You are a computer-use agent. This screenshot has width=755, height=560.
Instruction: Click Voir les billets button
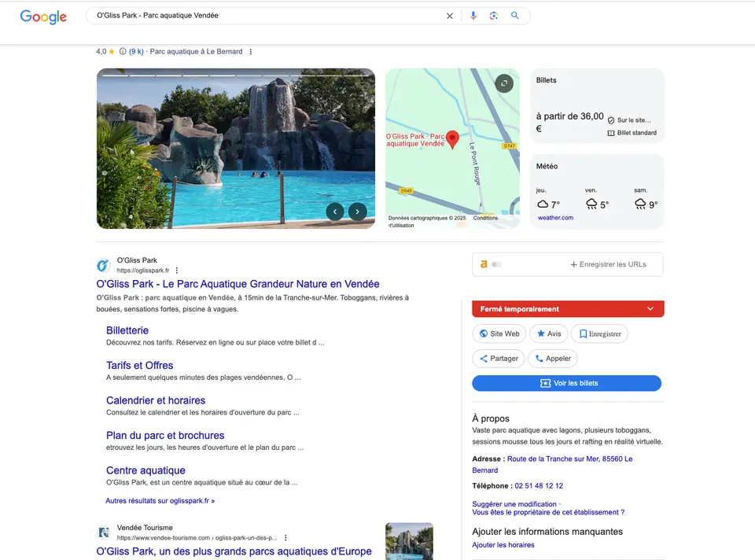pos(567,383)
